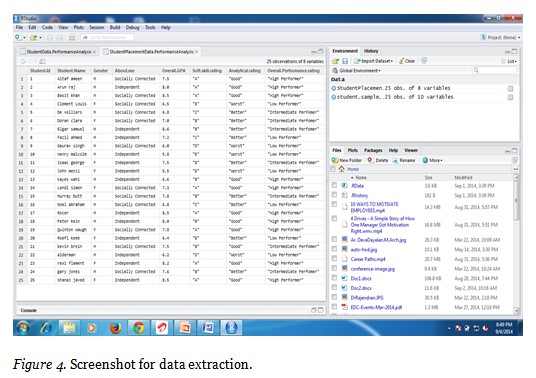Open the Project (None) dropdown

[x=500, y=37]
